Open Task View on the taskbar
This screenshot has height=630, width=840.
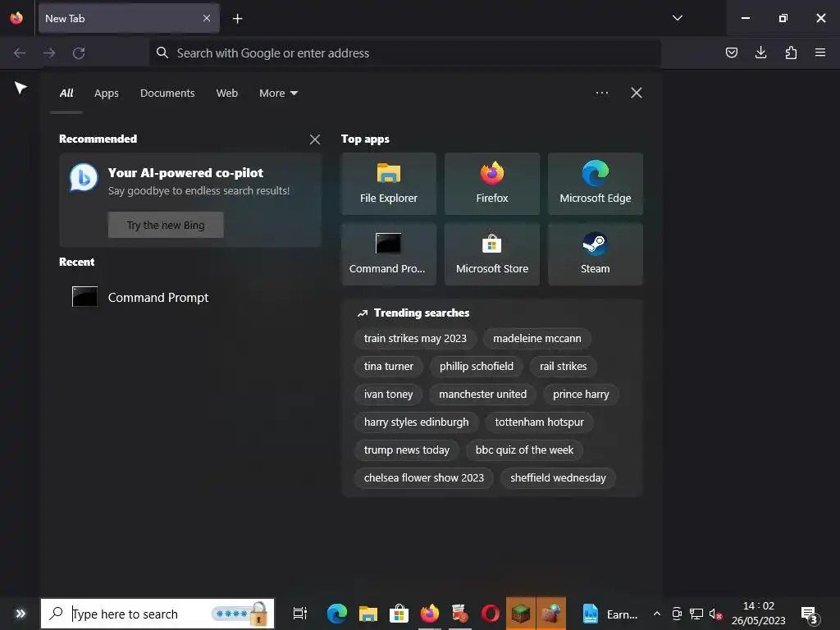coord(300,614)
